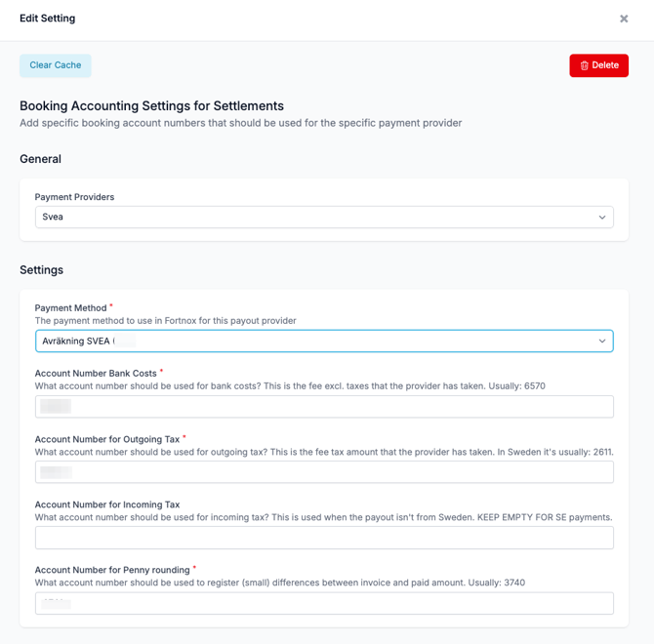Click the chevron arrow on Payment Method
Image resolution: width=654 pixels, height=644 pixels.
click(x=602, y=341)
